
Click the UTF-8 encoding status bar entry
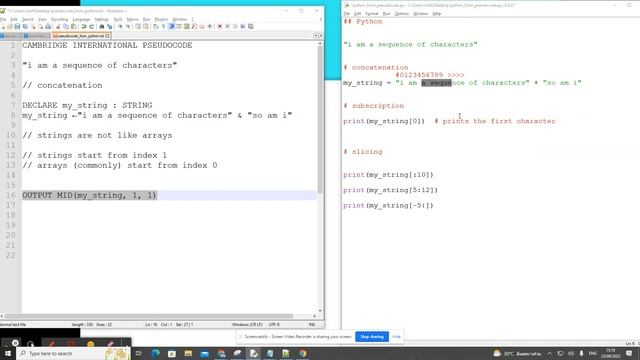274,324
